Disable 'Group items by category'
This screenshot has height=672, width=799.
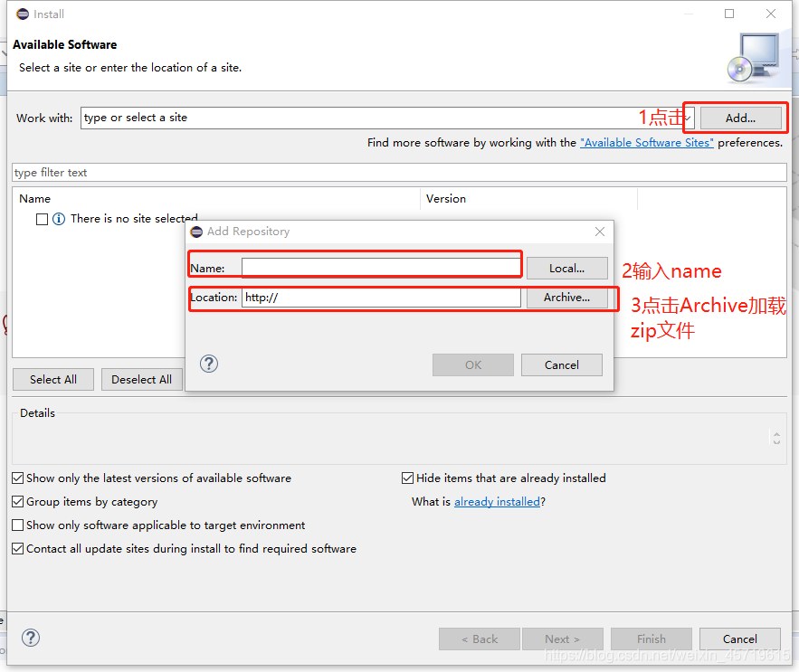[17, 501]
